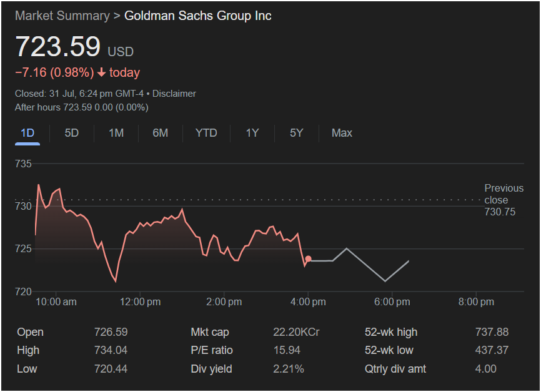Click the P/E ratio value 15.94
Viewport: 541px width, 392px height.
point(287,350)
